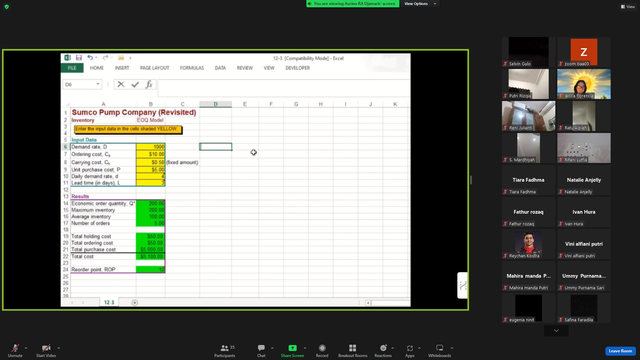Open the View Options dropdown

420,4
